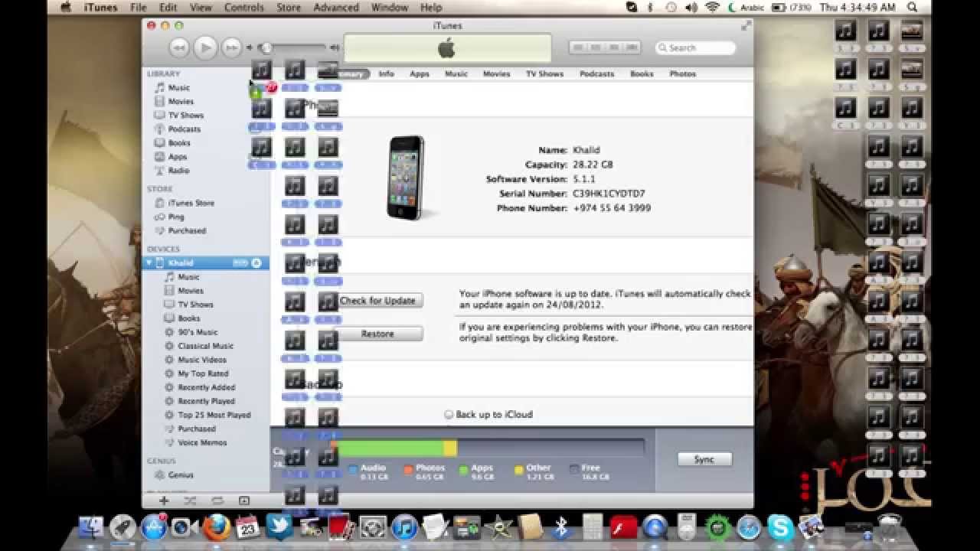Open the TV Shows tab

[x=544, y=74]
